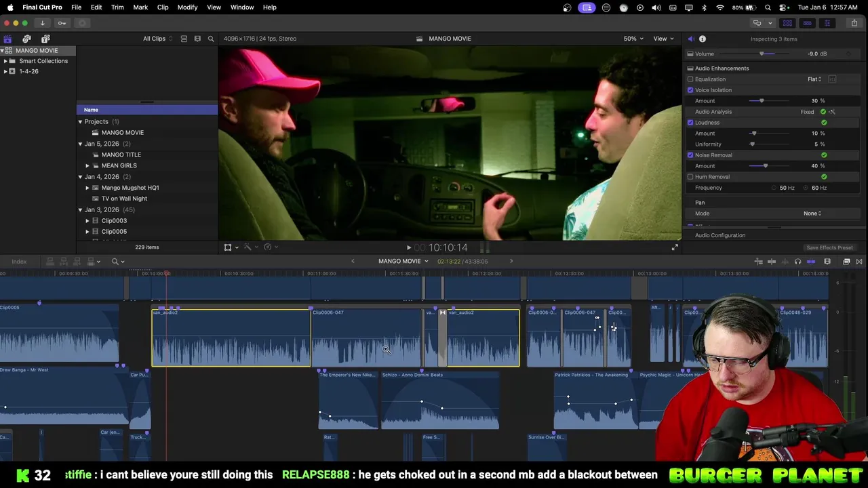Click the Import Media down-arrow button
This screenshot has width=868, height=488.
[x=42, y=23]
